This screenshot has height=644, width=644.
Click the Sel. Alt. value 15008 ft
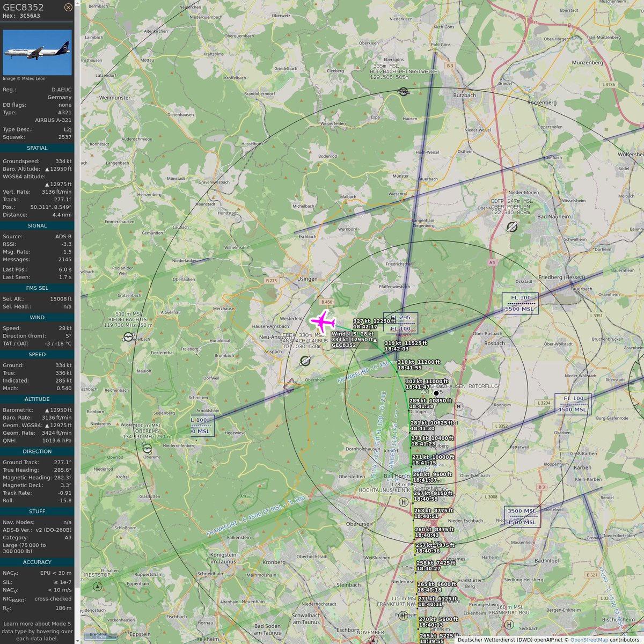pos(61,299)
